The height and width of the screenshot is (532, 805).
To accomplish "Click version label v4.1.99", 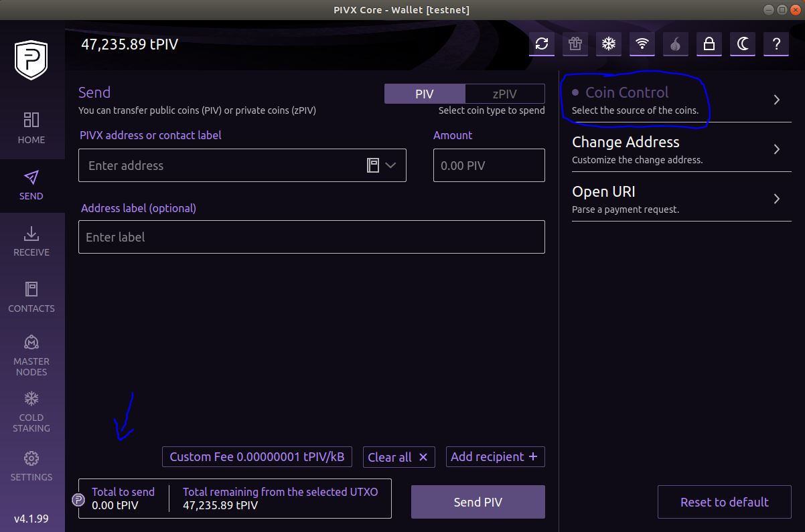I will point(31,519).
